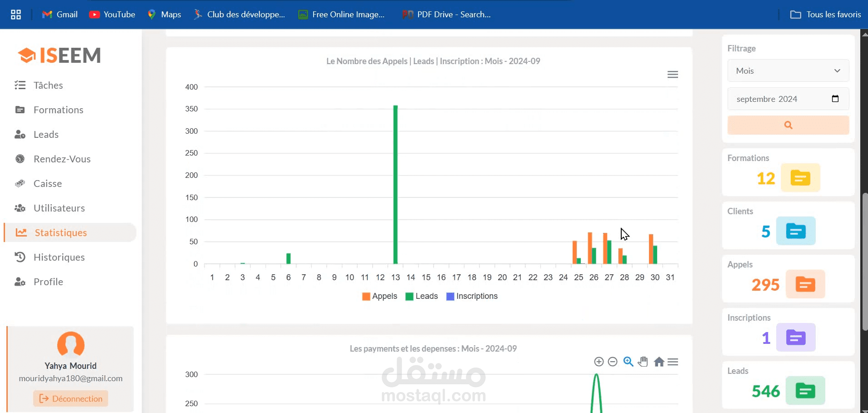This screenshot has height=413, width=868.
Task: Click the payments chart title text
Action: 433,348
